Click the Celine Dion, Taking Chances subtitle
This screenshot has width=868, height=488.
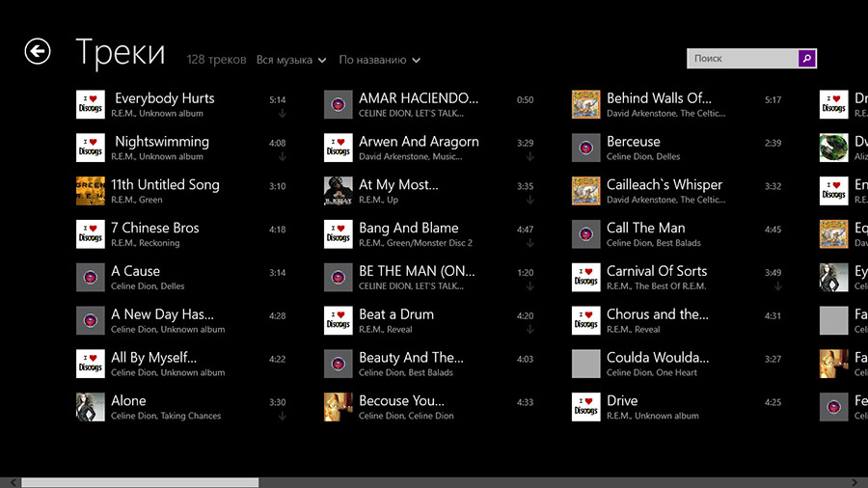pyautogui.click(x=166, y=416)
